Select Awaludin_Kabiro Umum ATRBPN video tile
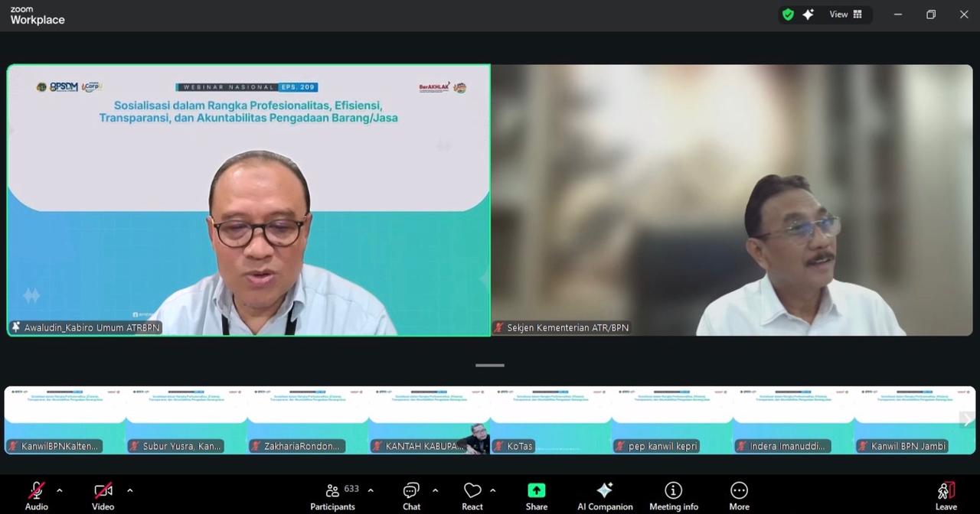 tap(249, 200)
